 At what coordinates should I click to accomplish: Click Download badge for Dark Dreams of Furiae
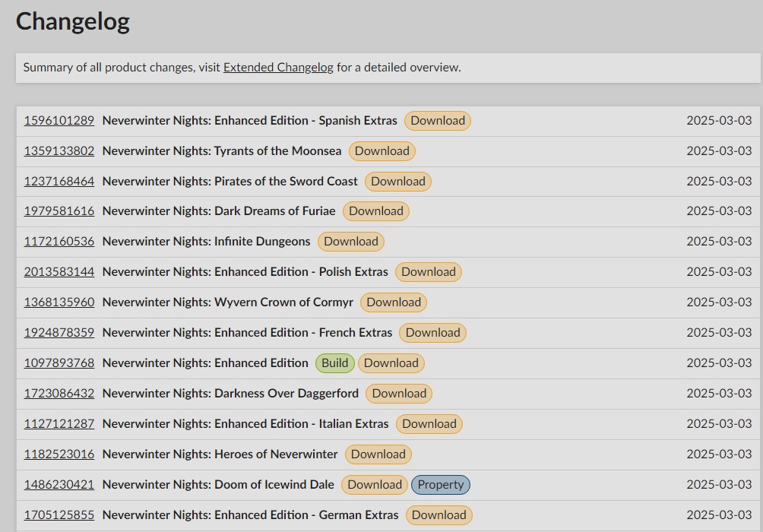pos(376,211)
